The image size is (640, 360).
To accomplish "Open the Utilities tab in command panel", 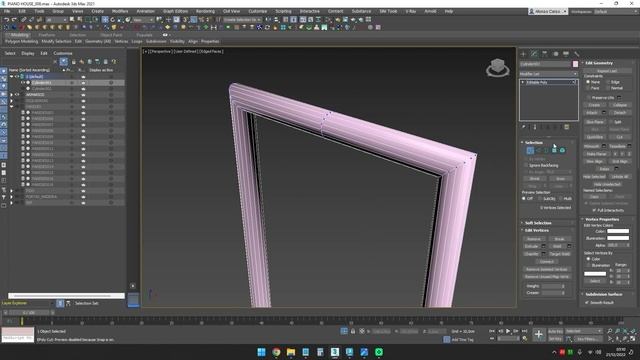I will pos(576,54).
